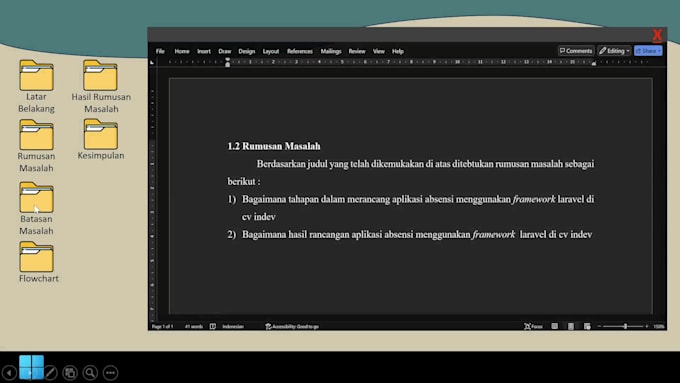Open the Latar Belakang folder
Image resolution: width=680 pixels, height=383 pixels.
36,86
